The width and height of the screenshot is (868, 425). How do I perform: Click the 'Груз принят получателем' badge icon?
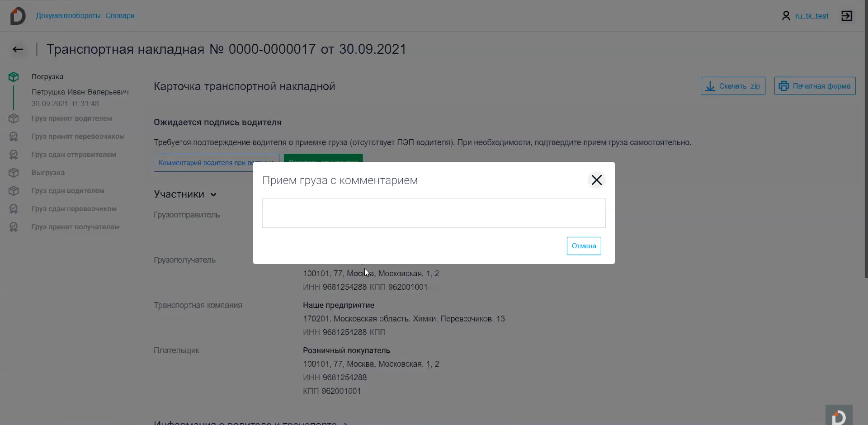(14, 227)
